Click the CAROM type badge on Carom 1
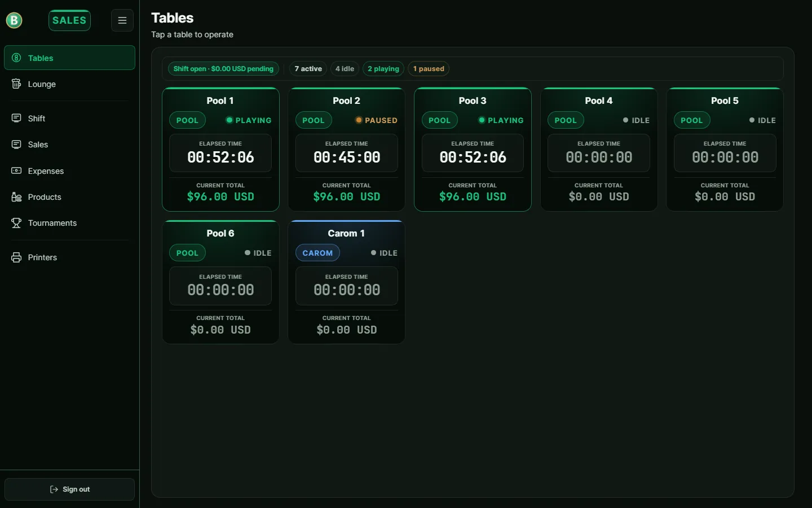 317,253
